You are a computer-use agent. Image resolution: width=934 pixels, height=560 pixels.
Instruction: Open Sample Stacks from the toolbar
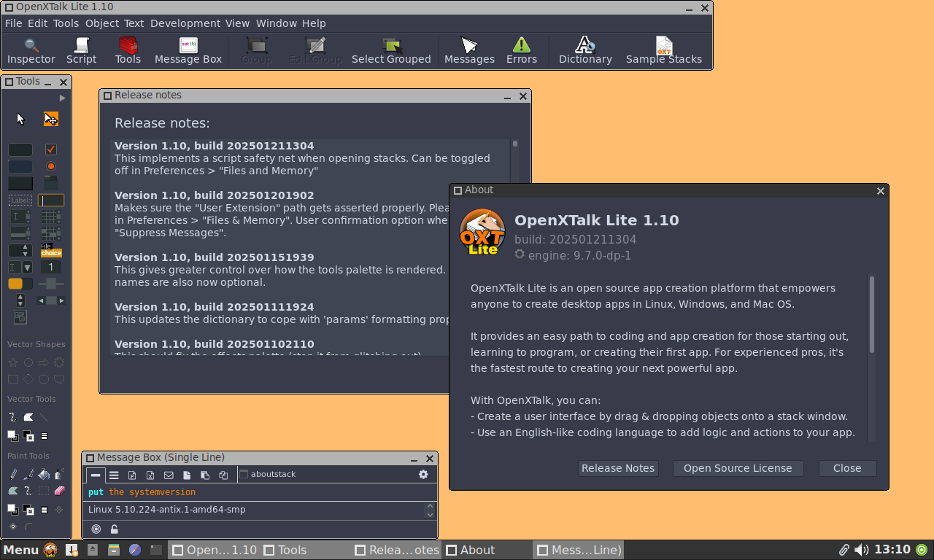tap(664, 52)
